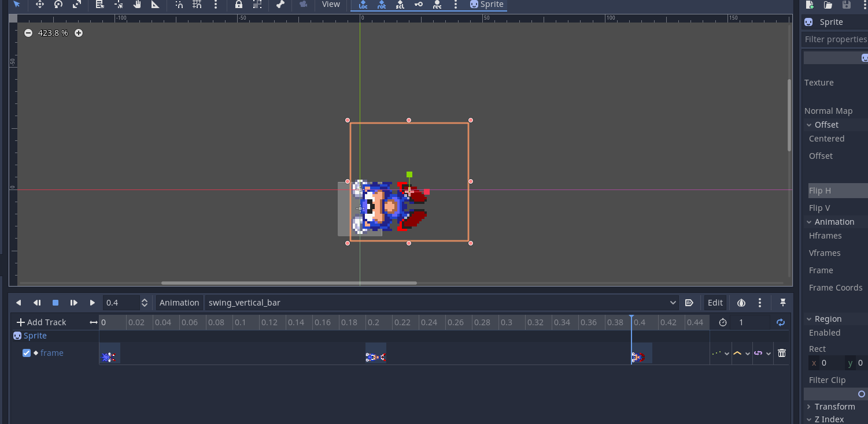Pin the AnimationPlayer panel
This screenshot has height=424, width=868.
pos(782,302)
